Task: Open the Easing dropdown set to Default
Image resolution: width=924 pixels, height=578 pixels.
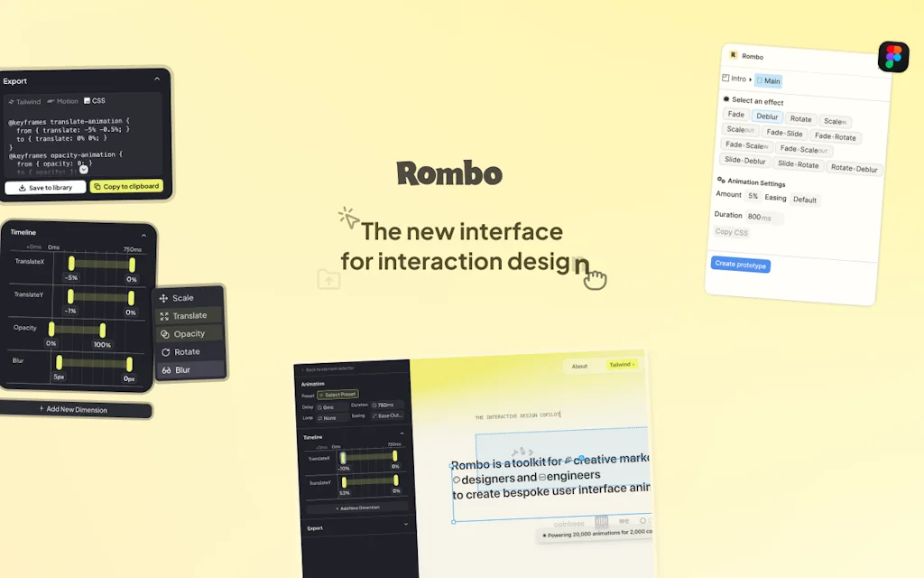Action: 805,200
